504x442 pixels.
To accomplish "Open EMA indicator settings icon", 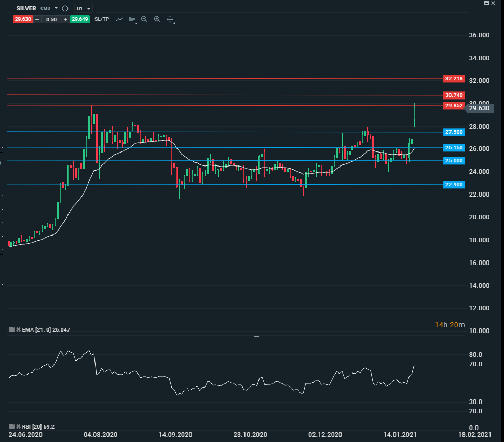I will [11, 329].
